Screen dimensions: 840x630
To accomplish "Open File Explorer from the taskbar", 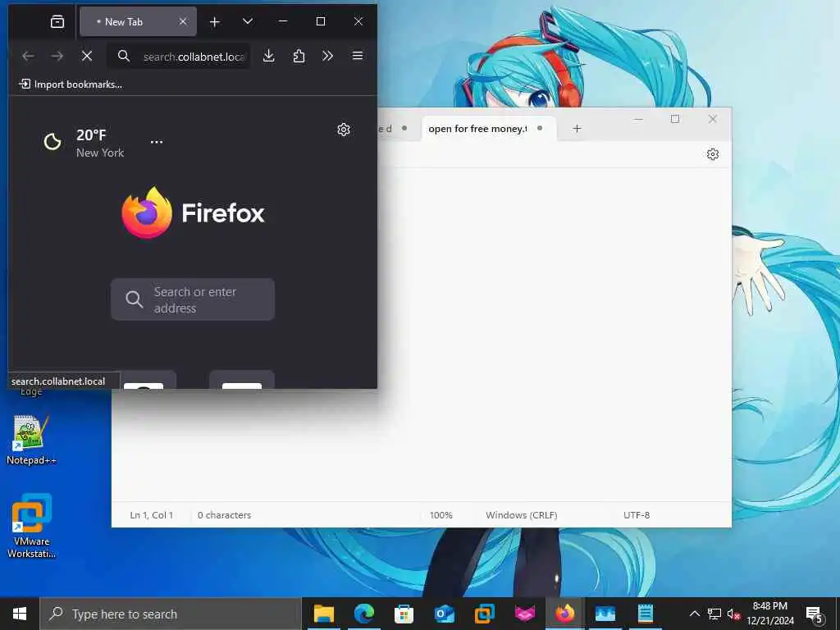I will [323, 614].
